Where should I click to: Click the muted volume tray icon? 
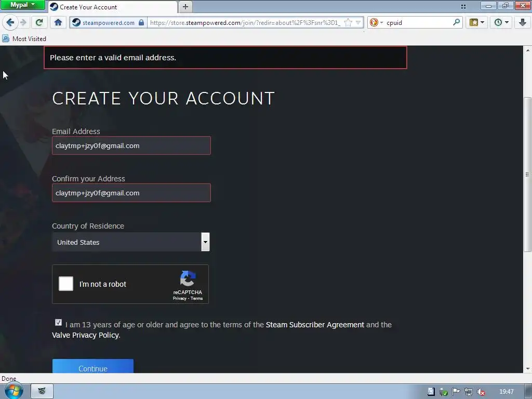point(481,392)
